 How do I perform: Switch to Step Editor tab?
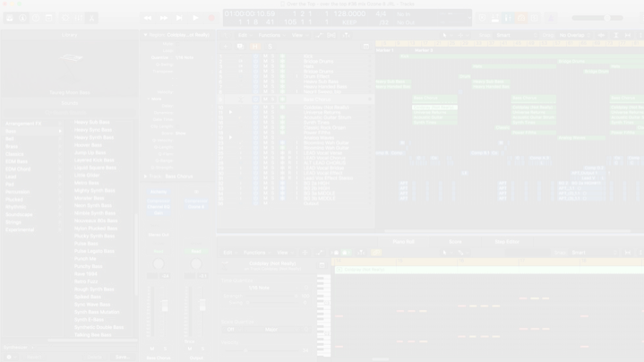507,242
